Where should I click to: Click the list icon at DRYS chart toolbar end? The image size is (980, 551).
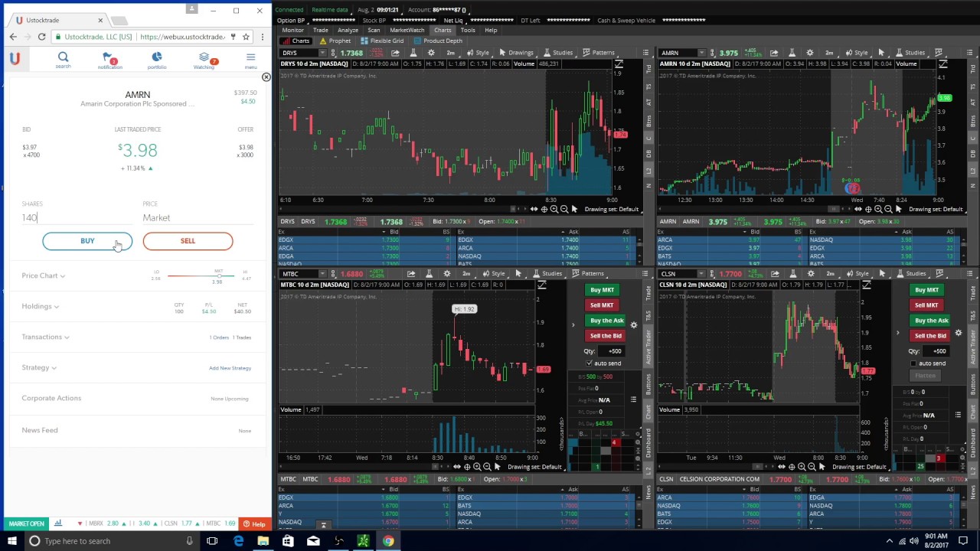(x=645, y=53)
